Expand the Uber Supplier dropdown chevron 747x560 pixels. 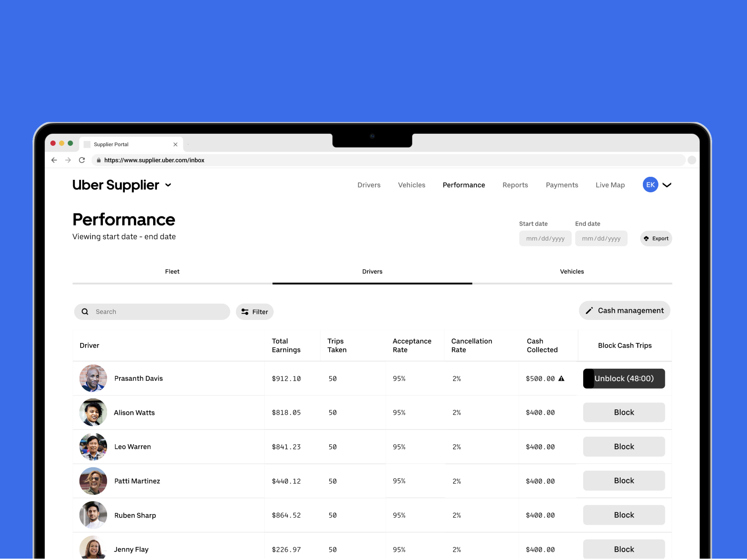[168, 185]
